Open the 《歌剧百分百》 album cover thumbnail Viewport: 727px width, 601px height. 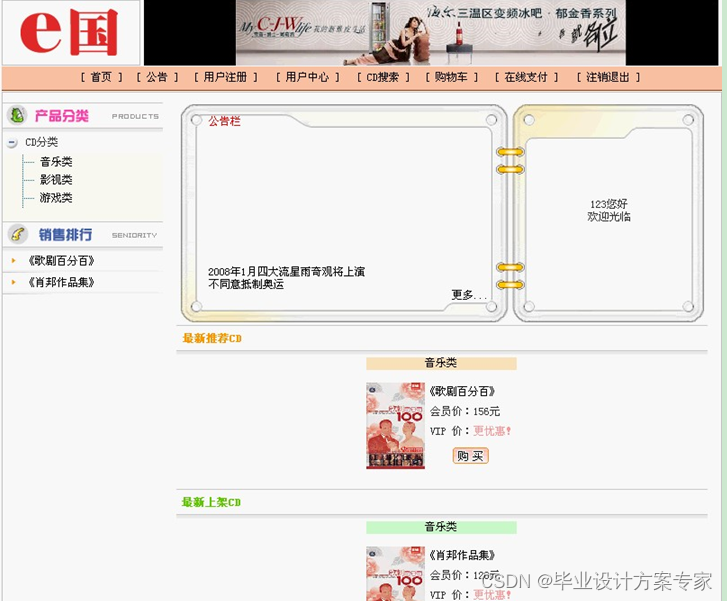[395, 426]
